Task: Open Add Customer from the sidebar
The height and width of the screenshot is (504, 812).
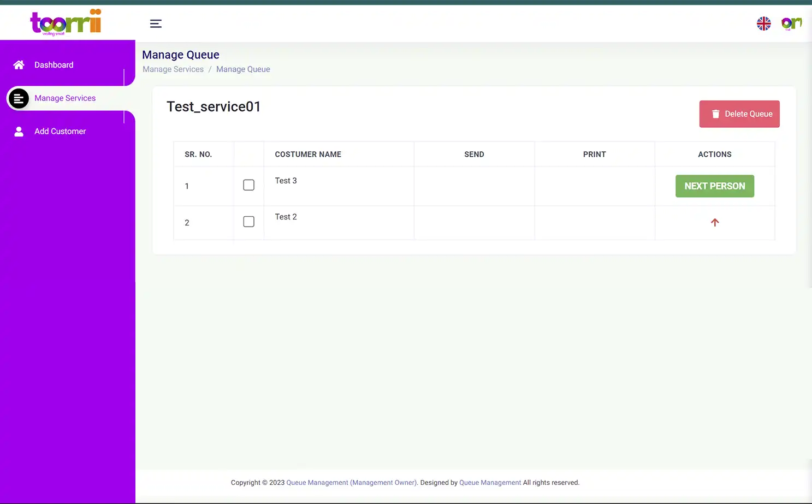Action: coord(60,131)
